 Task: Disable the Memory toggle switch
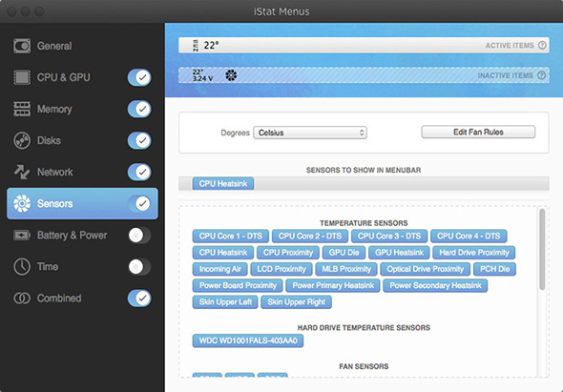139,109
